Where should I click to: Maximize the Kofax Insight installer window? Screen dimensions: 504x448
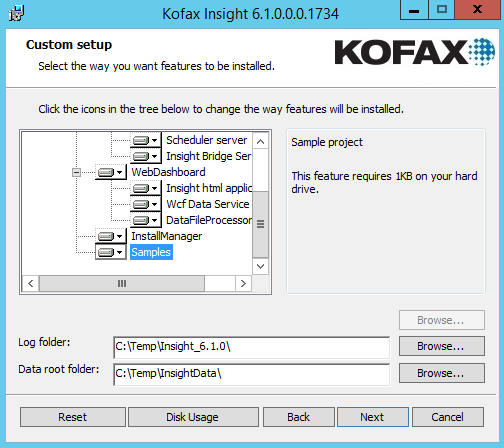(442, 10)
